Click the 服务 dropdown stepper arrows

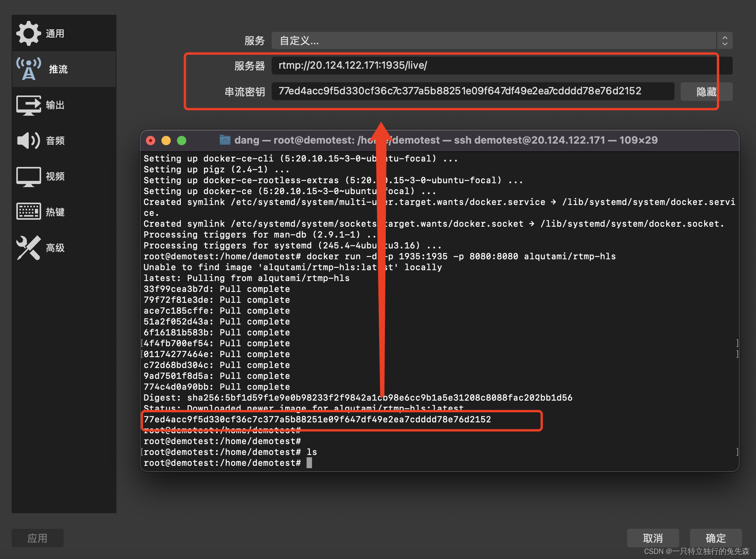725,40
